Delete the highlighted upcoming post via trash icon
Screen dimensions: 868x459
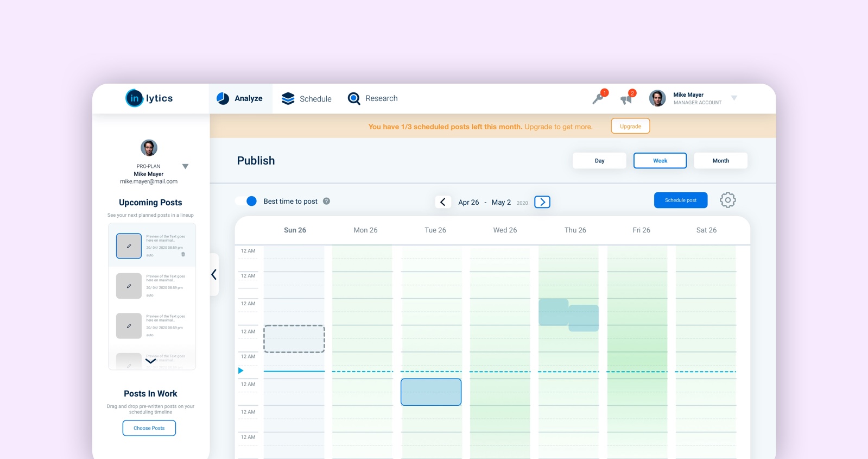(x=183, y=254)
